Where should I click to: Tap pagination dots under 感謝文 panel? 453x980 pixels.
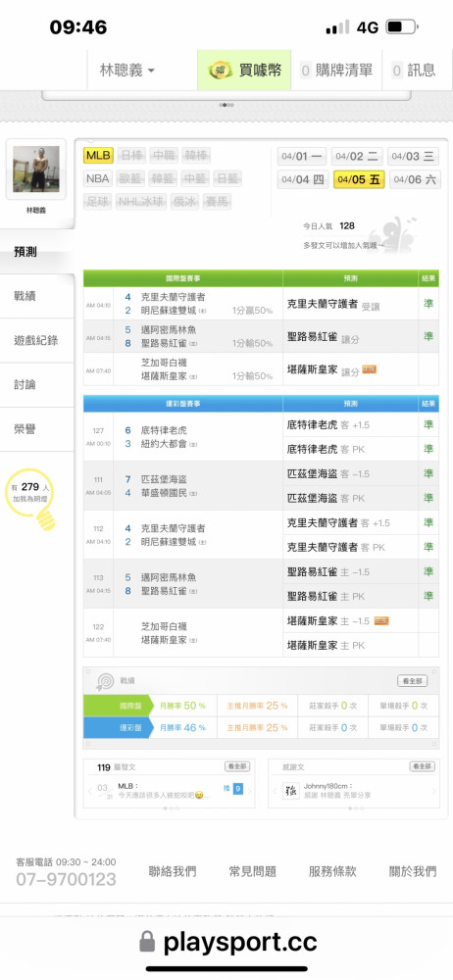point(354,808)
